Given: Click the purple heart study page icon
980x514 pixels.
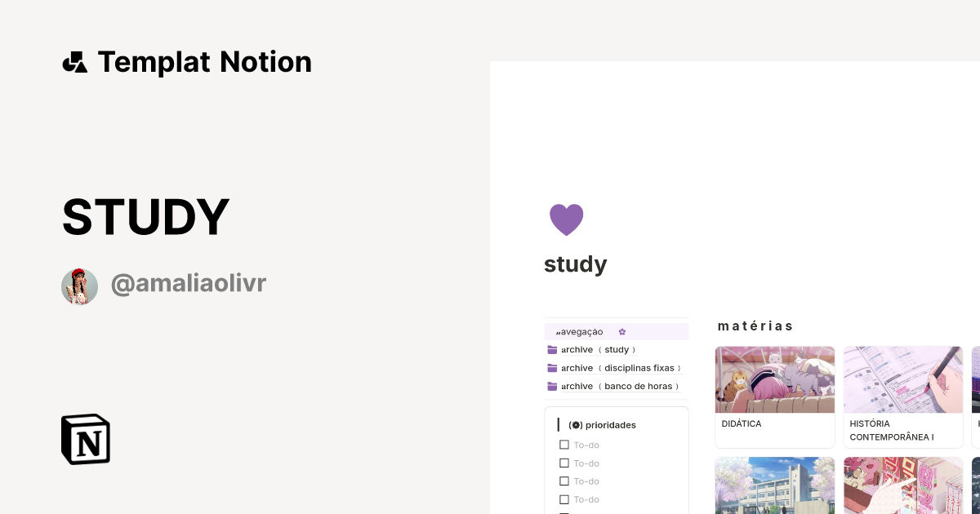Looking at the screenshot, I should pyautogui.click(x=567, y=219).
